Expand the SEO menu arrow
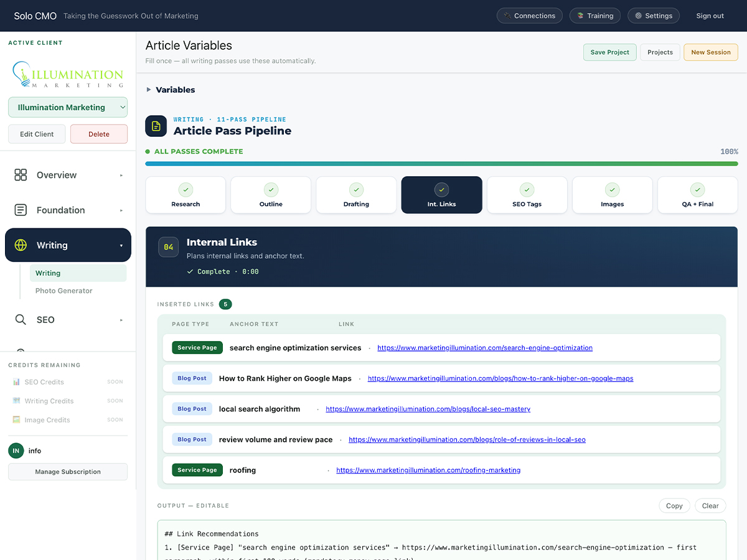The image size is (747, 560). 121,320
